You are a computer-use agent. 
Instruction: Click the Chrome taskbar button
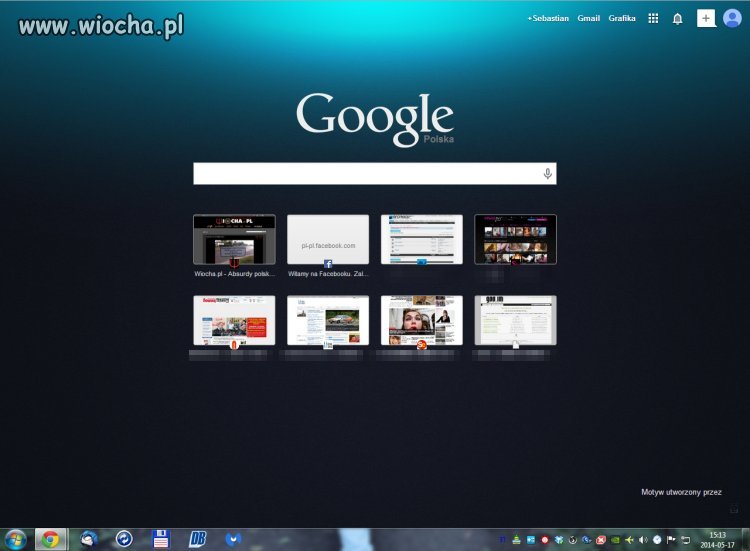50,540
